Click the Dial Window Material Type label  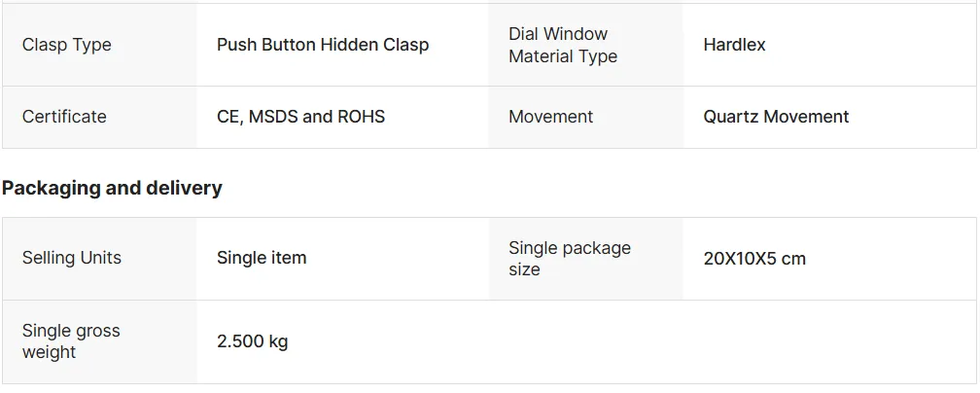563,45
